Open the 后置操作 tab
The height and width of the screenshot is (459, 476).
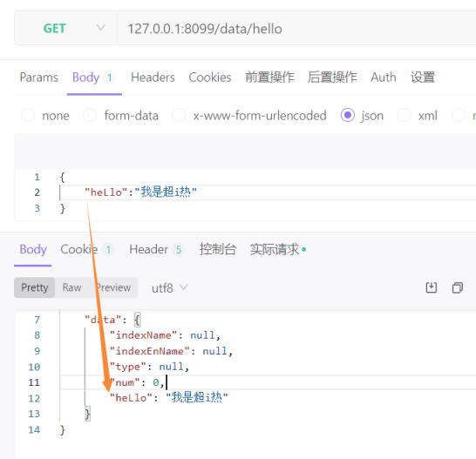tap(332, 78)
